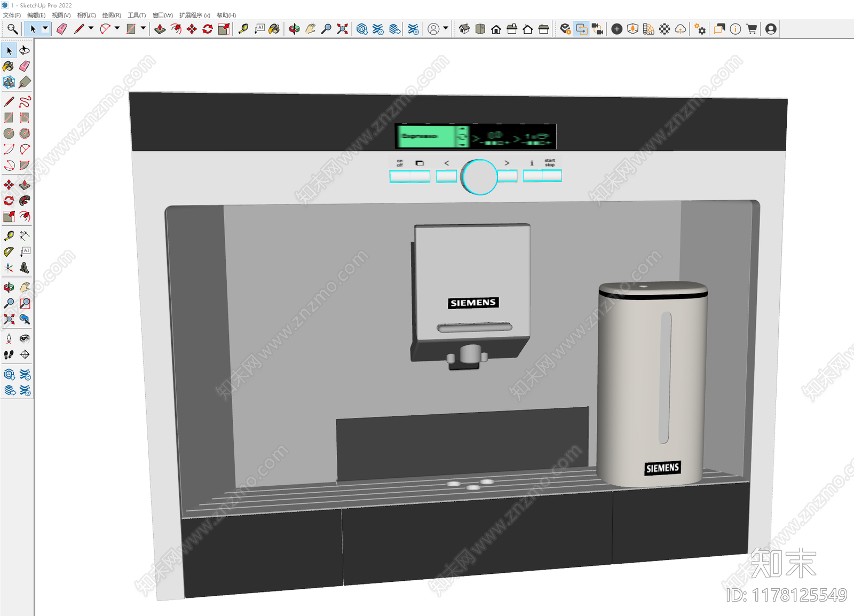Image resolution: width=854 pixels, height=616 pixels.
Task: Select the Section Plane tool
Action: 25,354
